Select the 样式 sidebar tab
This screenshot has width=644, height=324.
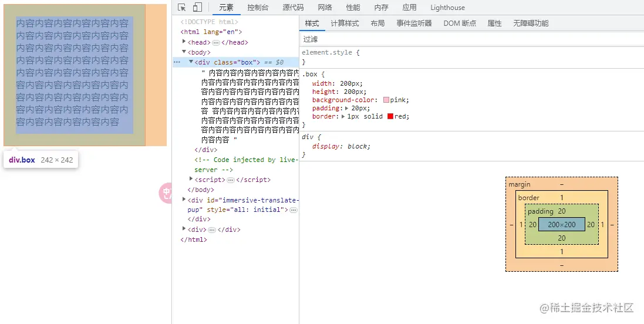[312, 23]
